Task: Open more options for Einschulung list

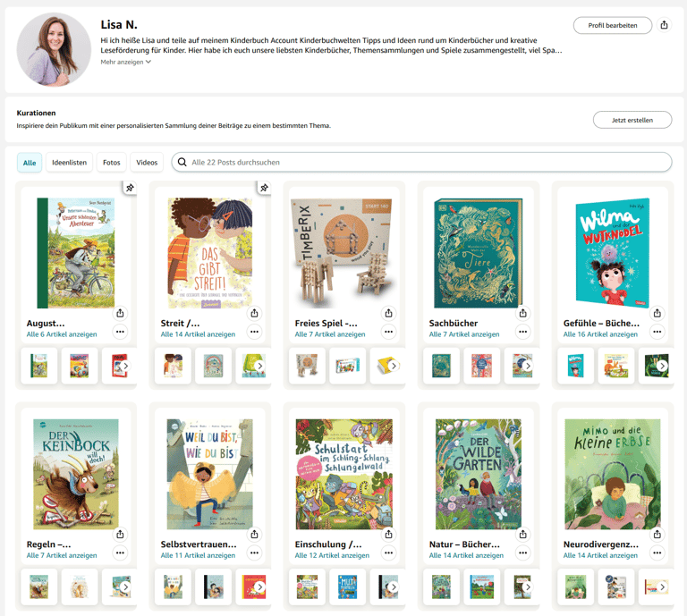Action: [x=388, y=553]
